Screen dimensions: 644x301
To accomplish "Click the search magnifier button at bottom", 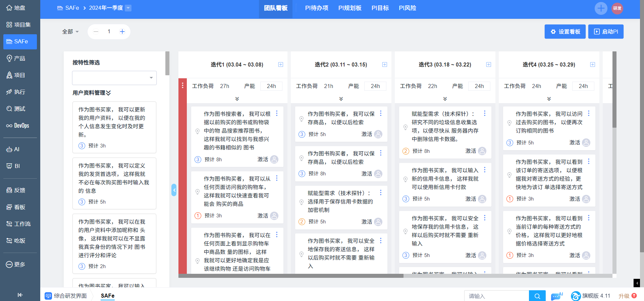I will tap(537, 296).
